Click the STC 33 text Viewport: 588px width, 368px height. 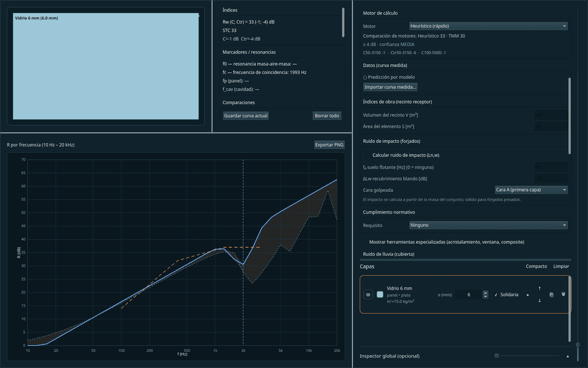click(229, 30)
